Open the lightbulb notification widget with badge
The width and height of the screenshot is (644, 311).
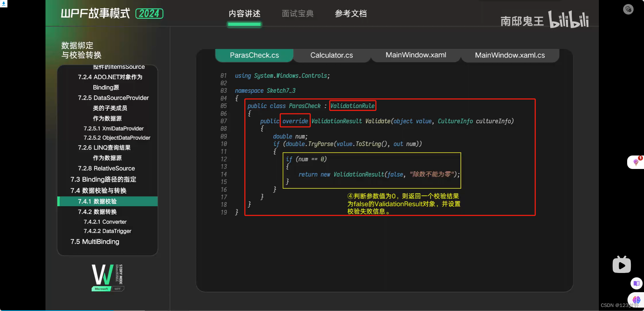(x=636, y=162)
